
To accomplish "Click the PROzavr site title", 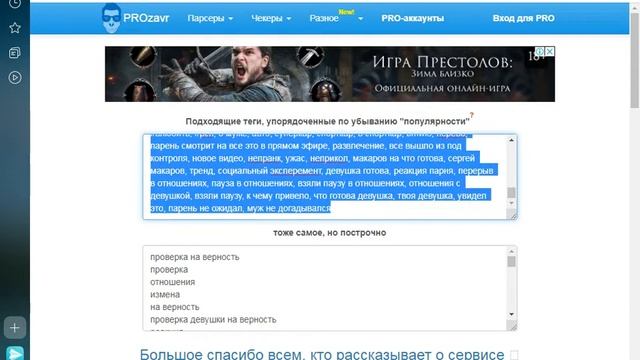I will [x=146, y=18].
